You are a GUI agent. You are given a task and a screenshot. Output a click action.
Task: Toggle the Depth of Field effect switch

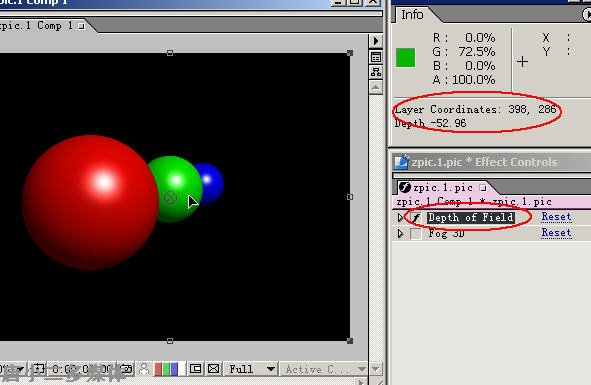(x=416, y=218)
